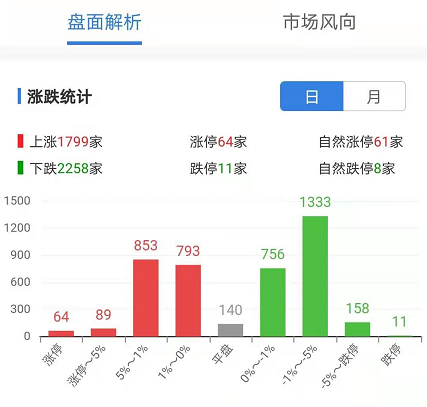Select the 盘面解析 tab
427x407 pixels.
(104, 23)
